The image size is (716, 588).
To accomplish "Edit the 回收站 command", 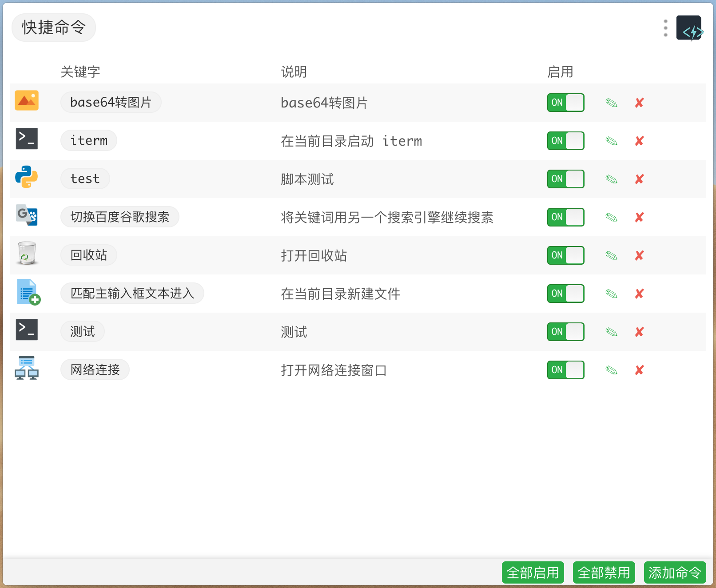I will click(x=612, y=256).
